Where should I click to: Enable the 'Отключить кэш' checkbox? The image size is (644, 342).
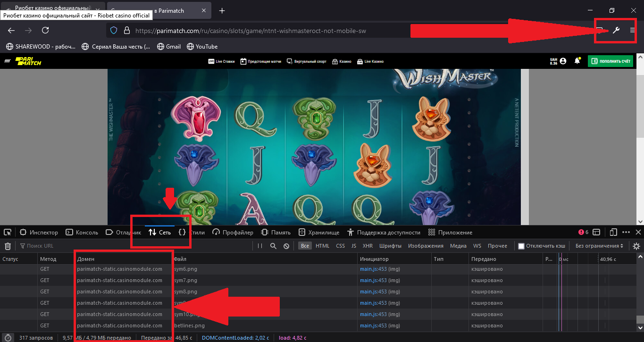(x=521, y=246)
